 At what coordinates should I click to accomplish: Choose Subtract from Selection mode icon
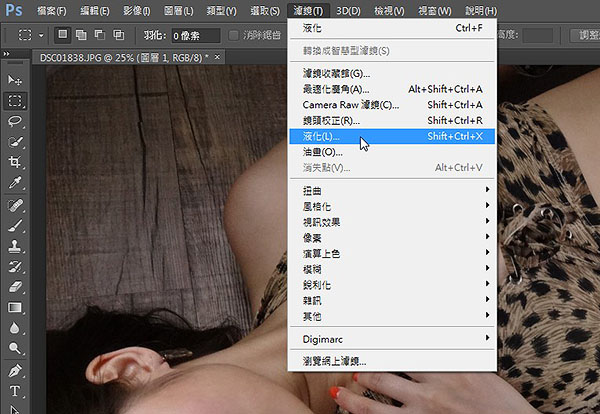pyautogui.click(x=100, y=35)
